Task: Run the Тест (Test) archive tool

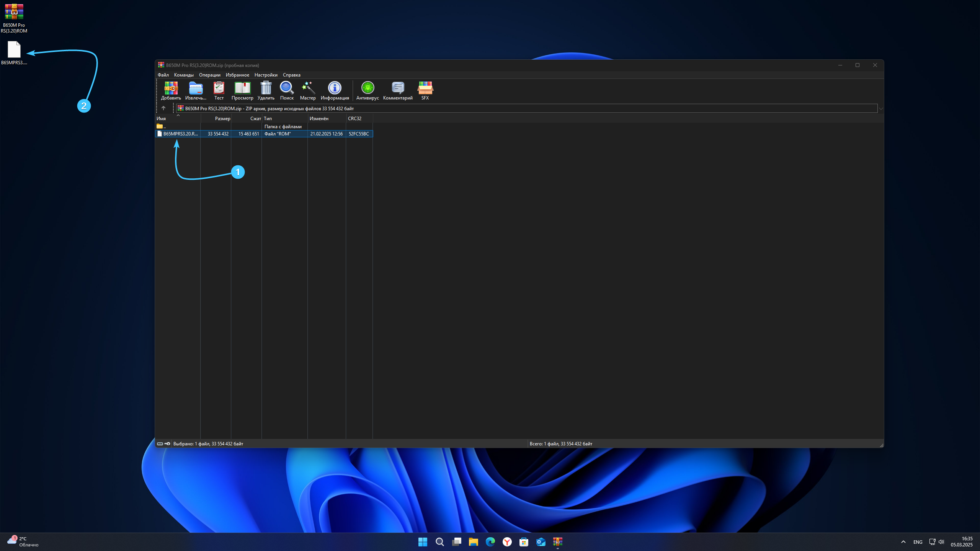Action: click(219, 91)
